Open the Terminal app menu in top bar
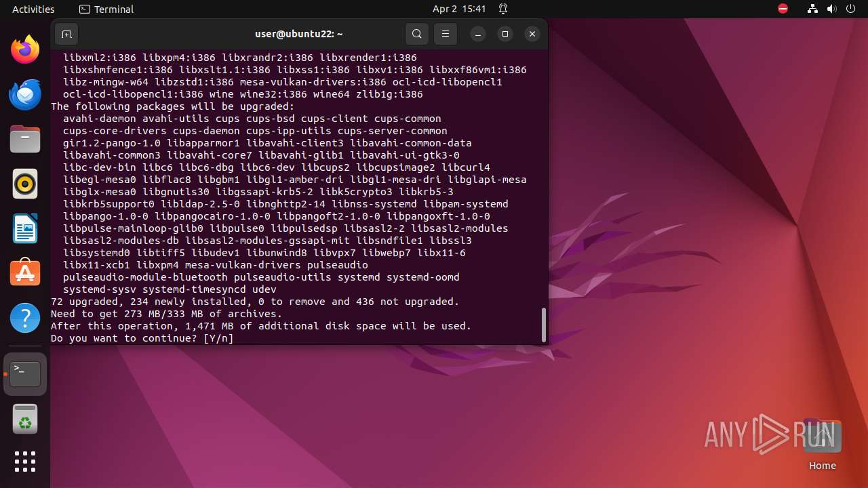Screen dimensions: 868x488 pyautogui.click(x=106, y=9)
